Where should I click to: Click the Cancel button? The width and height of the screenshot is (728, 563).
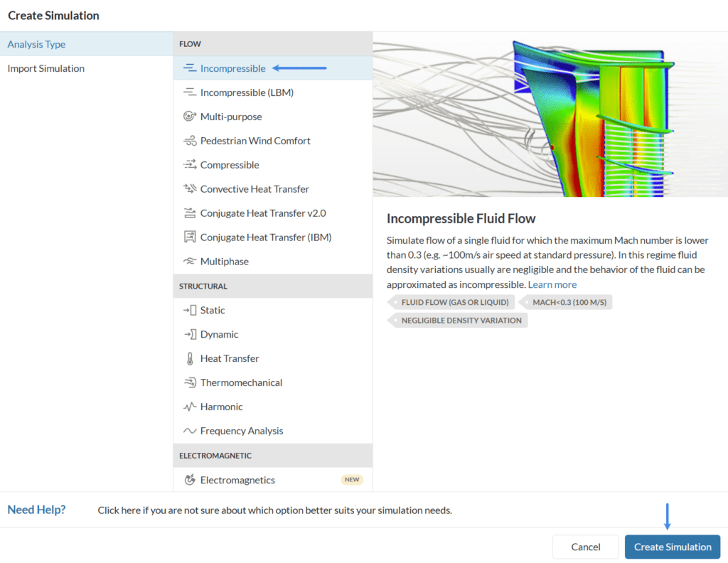(585, 547)
